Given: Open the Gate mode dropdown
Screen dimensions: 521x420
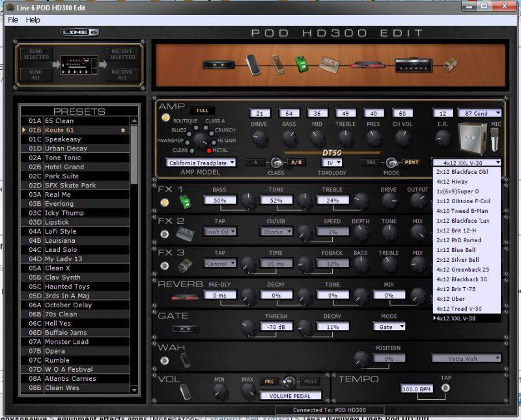Looking at the screenshot, I should (x=392, y=327).
